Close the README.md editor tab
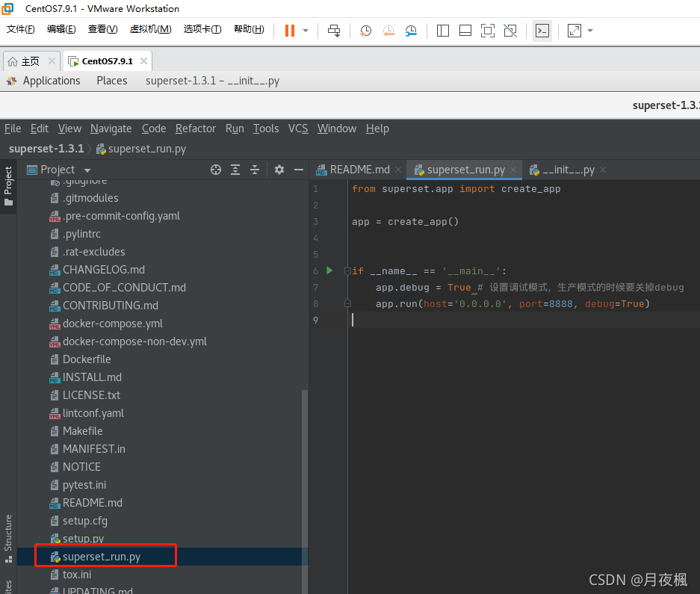Viewport: 700px width, 594px height. pos(398,170)
